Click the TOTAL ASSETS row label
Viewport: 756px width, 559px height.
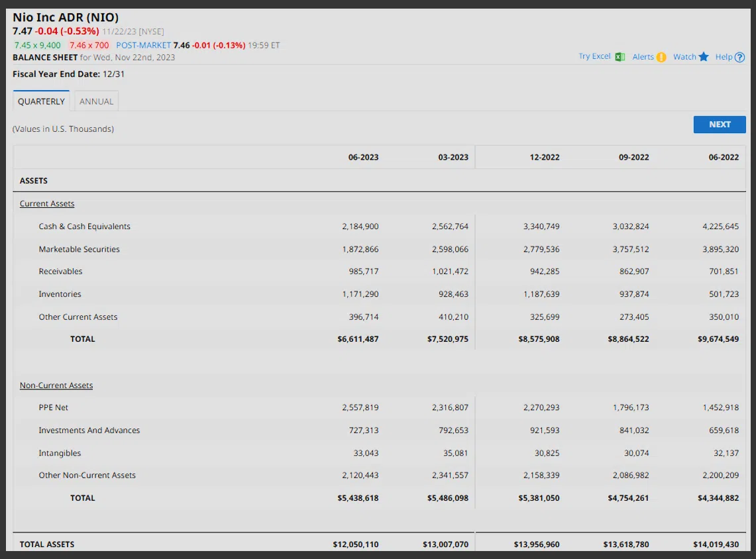pos(47,544)
